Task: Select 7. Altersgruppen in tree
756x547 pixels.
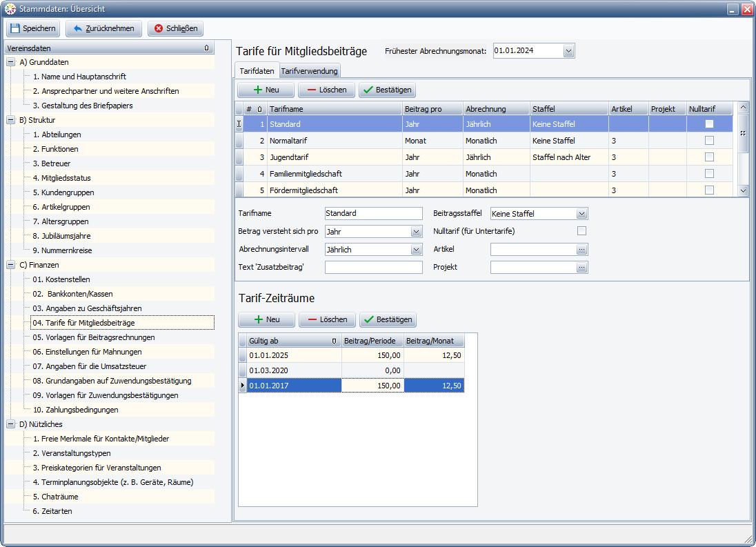Action: pos(61,221)
